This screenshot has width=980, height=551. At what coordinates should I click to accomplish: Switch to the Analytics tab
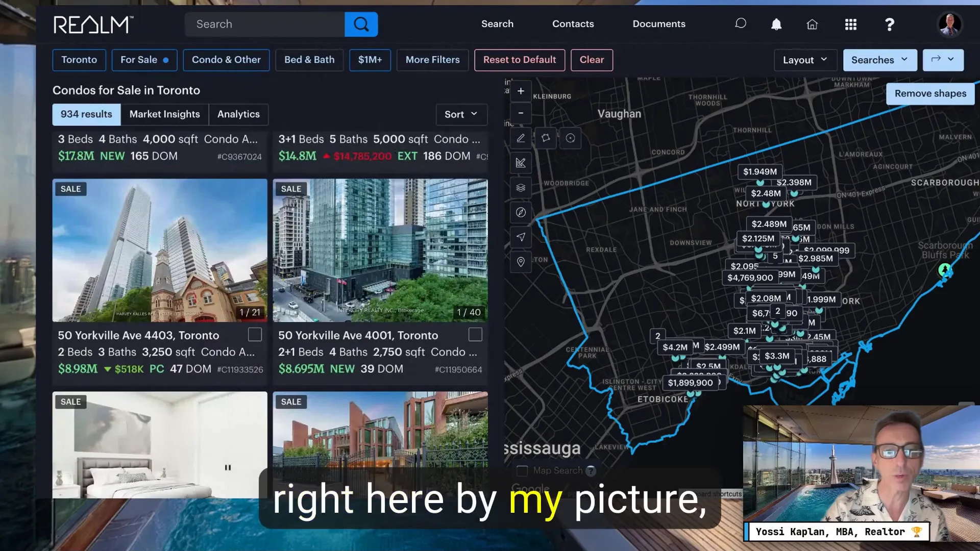tap(238, 114)
